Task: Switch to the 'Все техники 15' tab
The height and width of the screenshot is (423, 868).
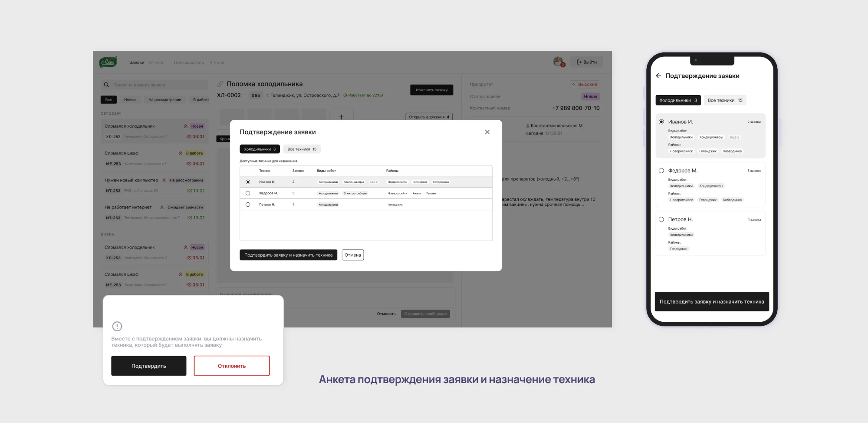Action: [x=302, y=149]
